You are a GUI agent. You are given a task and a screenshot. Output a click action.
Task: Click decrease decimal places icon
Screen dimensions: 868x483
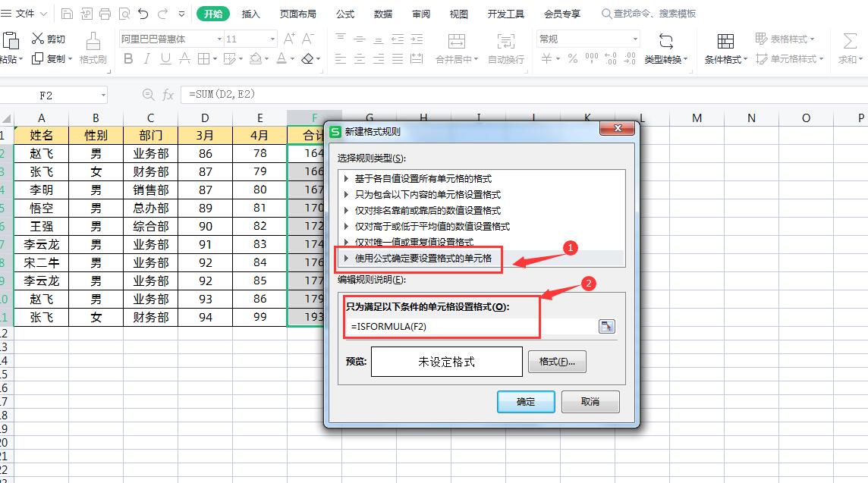coord(630,58)
